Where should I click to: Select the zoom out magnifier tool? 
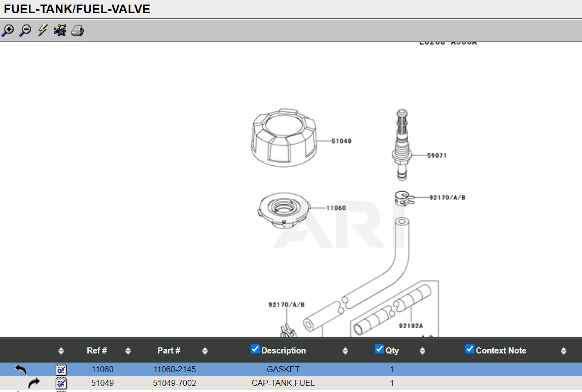pos(24,30)
